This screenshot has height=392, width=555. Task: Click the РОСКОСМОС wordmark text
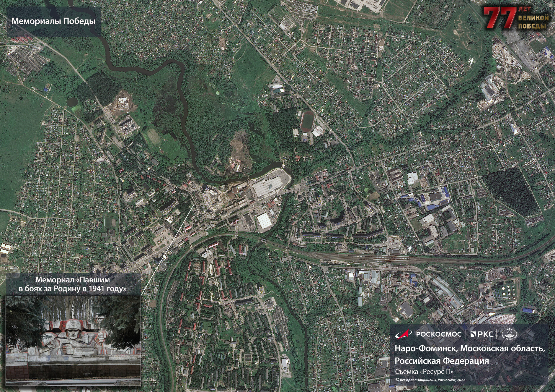coord(439,334)
